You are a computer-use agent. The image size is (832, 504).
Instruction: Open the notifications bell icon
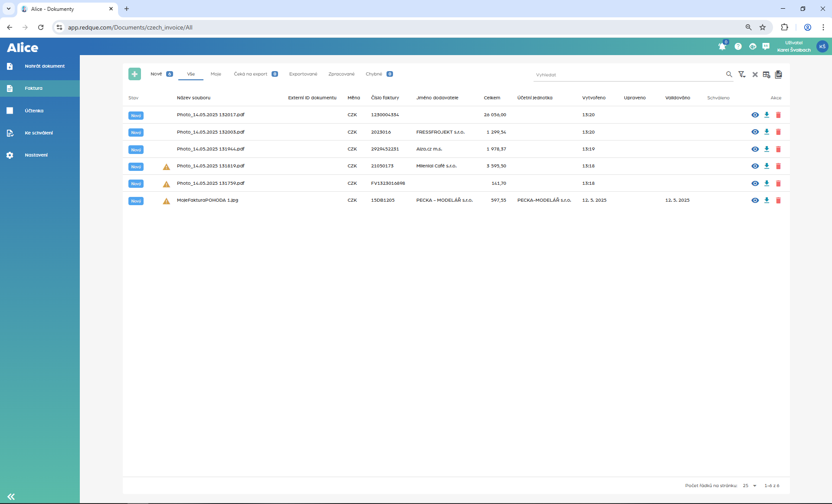pyautogui.click(x=722, y=46)
